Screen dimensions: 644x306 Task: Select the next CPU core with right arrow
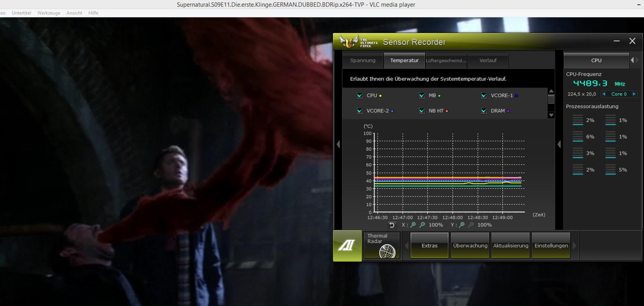634,94
